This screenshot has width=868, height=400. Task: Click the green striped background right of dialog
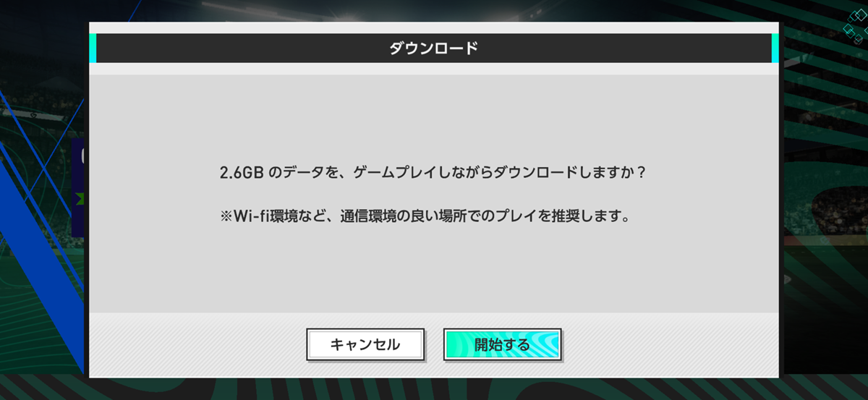[825, 217]
